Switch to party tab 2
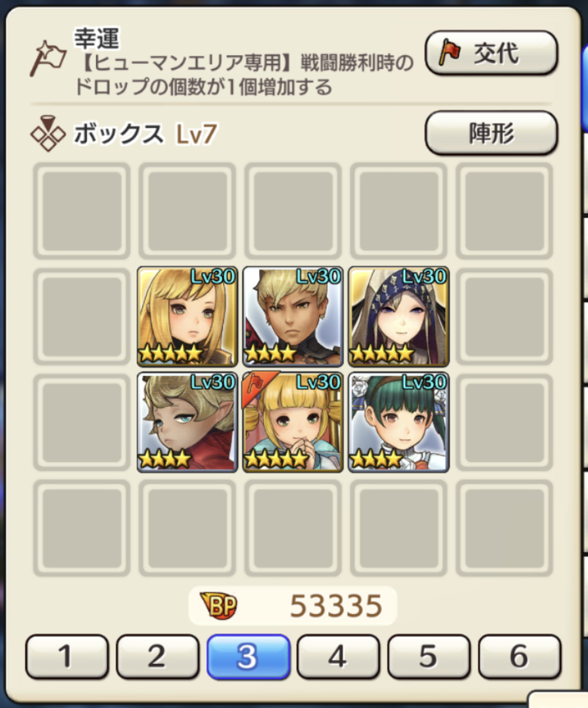The width and height of the screenshot is (588, 708). pos(158,656)
